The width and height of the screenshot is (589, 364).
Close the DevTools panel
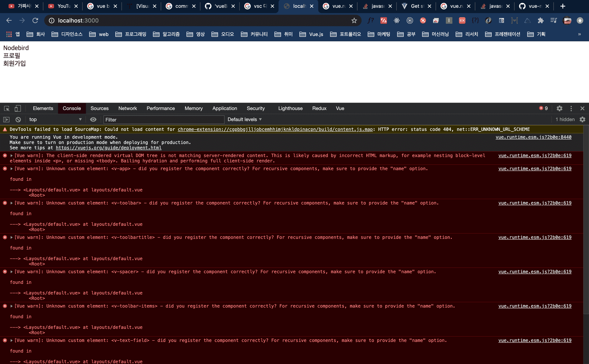(582, 108)
